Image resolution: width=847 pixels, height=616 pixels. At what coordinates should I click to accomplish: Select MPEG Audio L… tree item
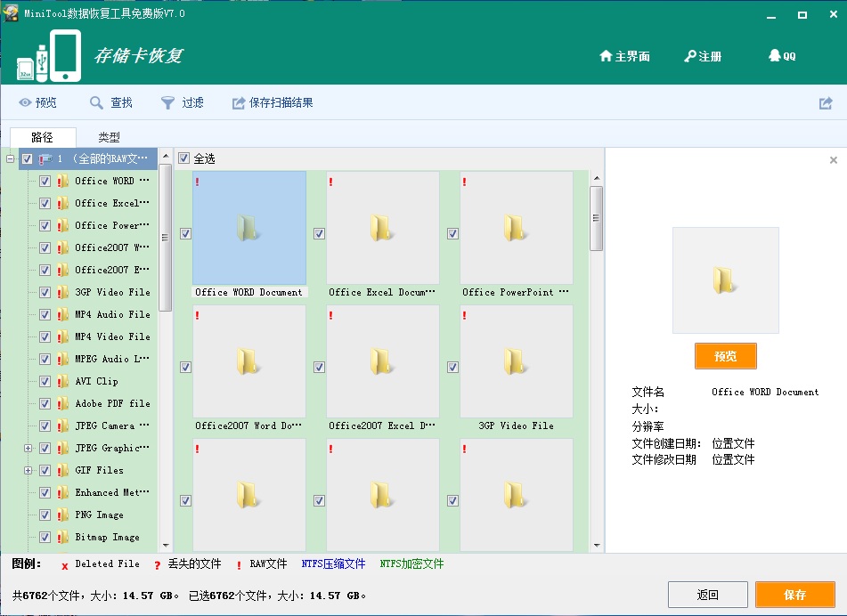(112, 359)
